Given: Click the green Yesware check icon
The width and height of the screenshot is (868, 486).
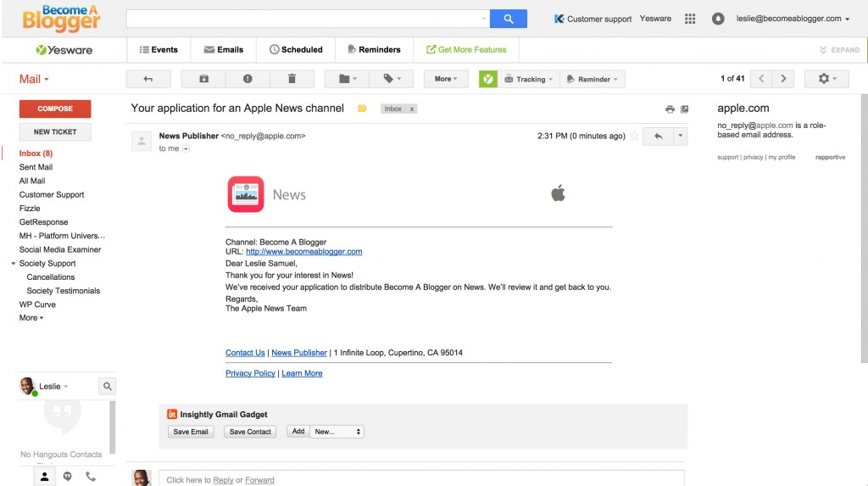Looking at the screenshot, I should tap(487, 79).
